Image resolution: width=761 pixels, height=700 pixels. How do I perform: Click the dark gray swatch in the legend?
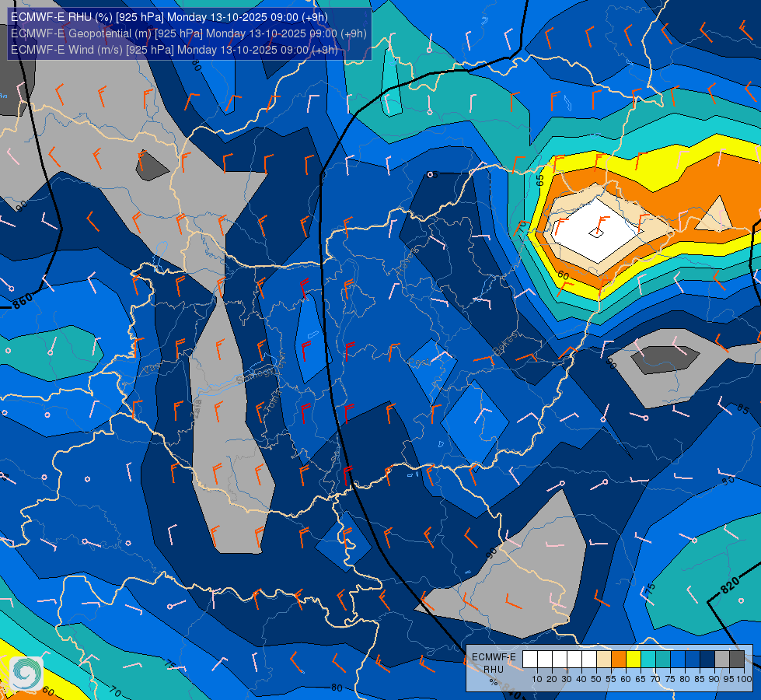tap(737, 660)
